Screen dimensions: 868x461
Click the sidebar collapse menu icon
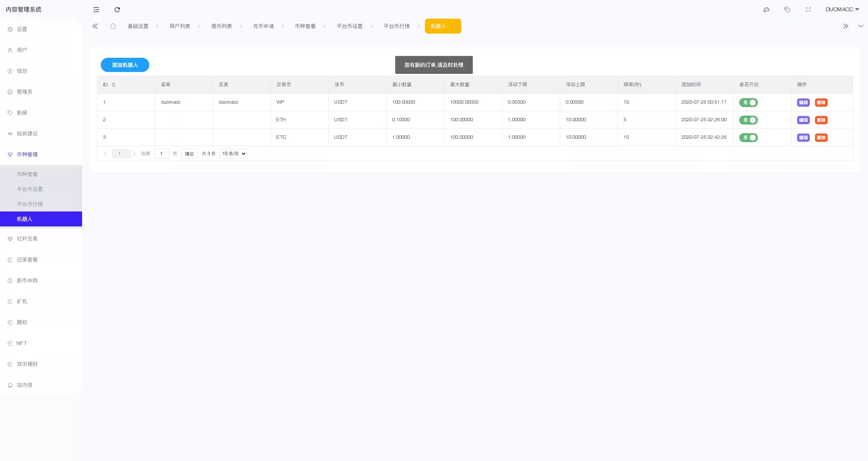point(96,10)
